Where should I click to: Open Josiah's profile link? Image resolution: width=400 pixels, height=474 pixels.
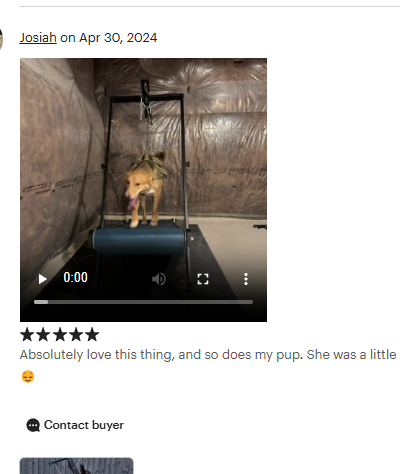(38, 38)
